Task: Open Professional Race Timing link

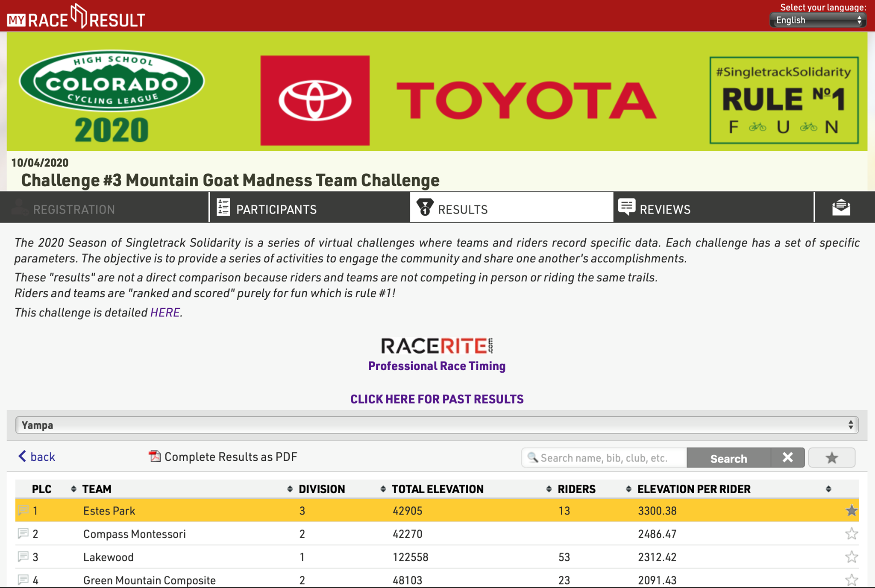Action: [x=437, y=366]
